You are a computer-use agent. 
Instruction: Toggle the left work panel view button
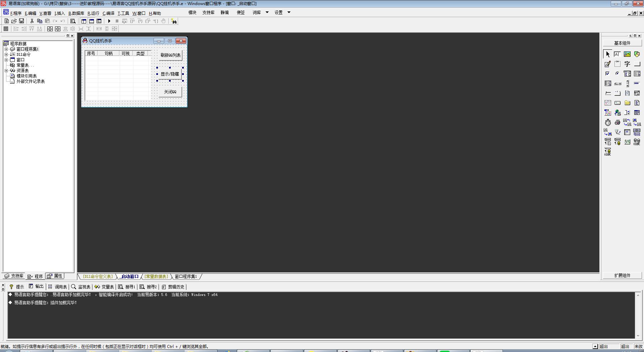[x=84, y=21]
